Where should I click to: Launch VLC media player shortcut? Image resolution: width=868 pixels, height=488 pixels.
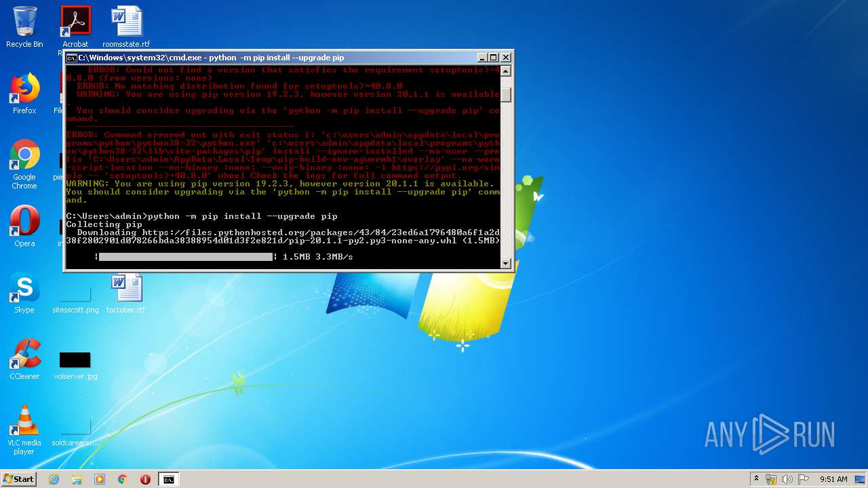click(x=24, y=430)
